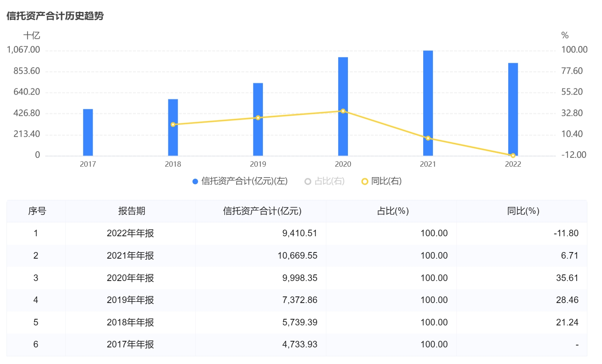The width and height of the screenshot is (602, 364).
Task: Hide the 同比(右) legend series
Action: pos(382,181)
